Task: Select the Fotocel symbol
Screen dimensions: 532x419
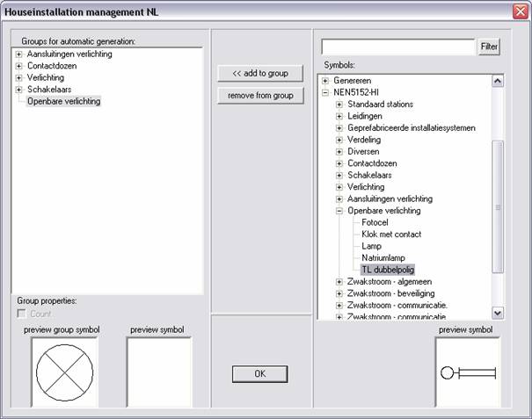Action: (x=376, y=223)
